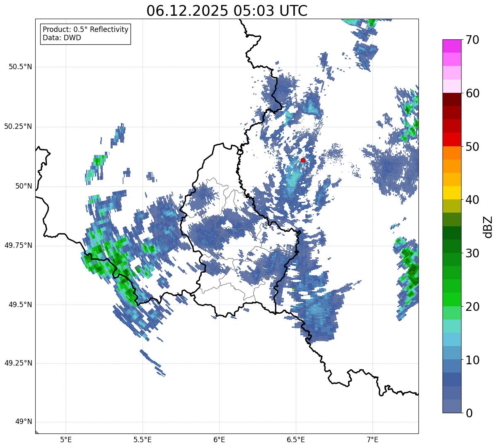Click the colorbar "30" tick label
This screenshot has height=448, width=498.
472,253
